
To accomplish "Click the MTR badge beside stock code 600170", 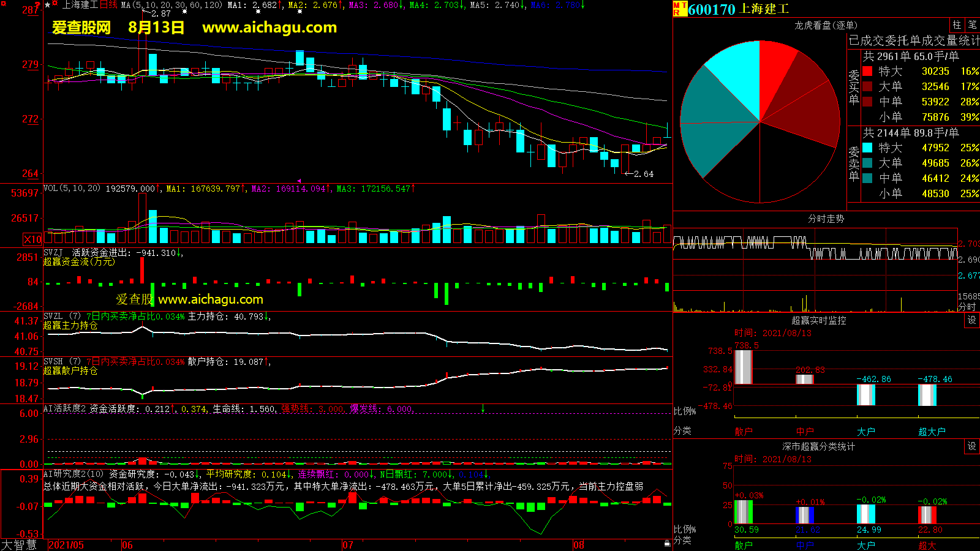I will coord(680,9).
